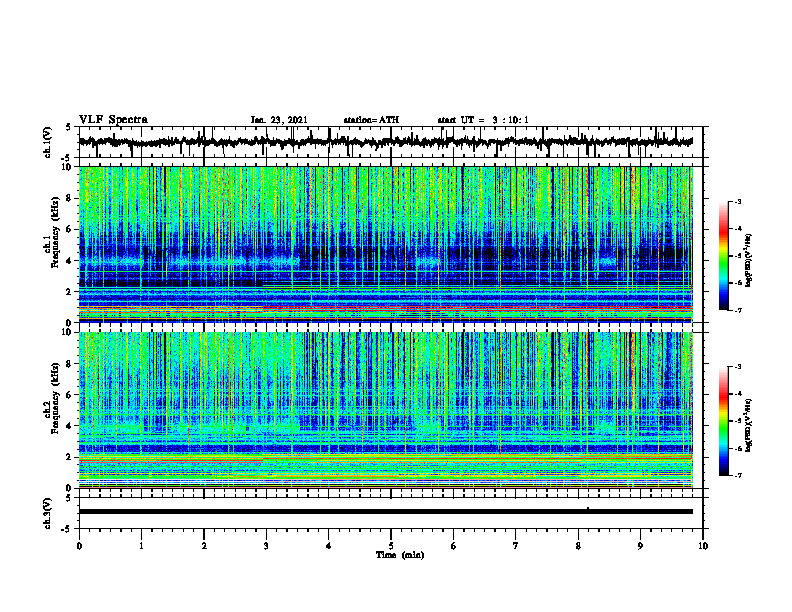Click the time axis tick label "7"

pos(516,546)
